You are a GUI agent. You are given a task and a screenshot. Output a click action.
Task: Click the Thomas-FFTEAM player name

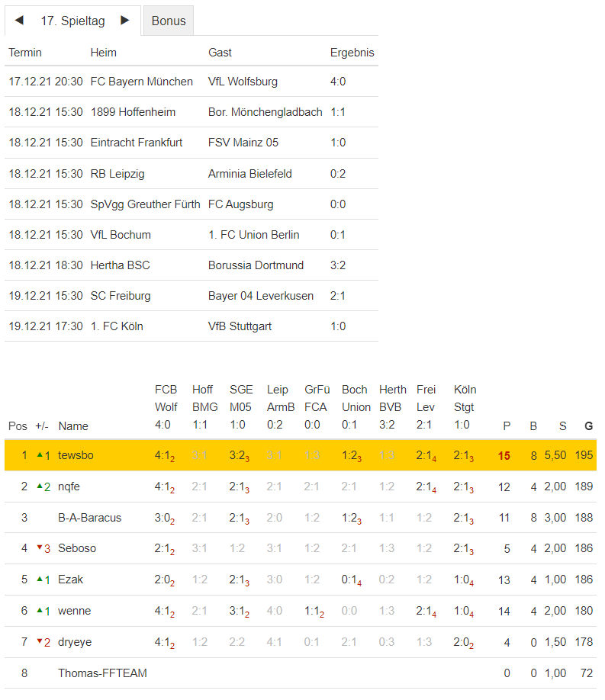pyautogui.click(x=102, y=673)
